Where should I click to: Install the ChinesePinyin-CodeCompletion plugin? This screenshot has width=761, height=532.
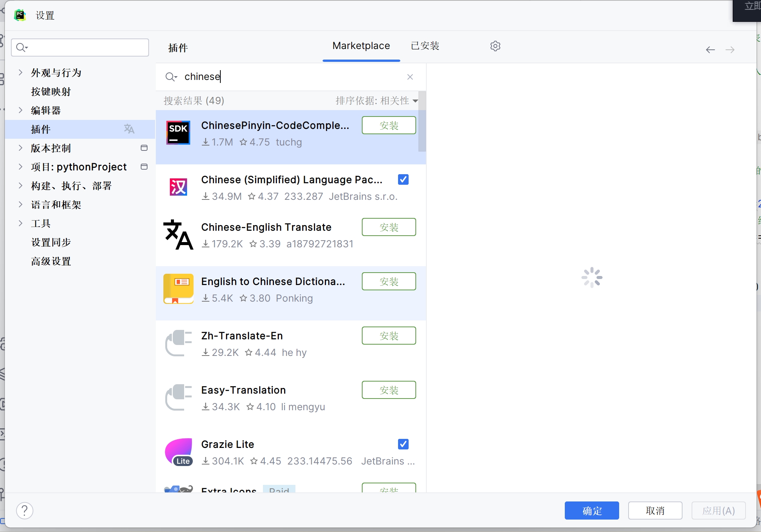click(x=389, y=125)
